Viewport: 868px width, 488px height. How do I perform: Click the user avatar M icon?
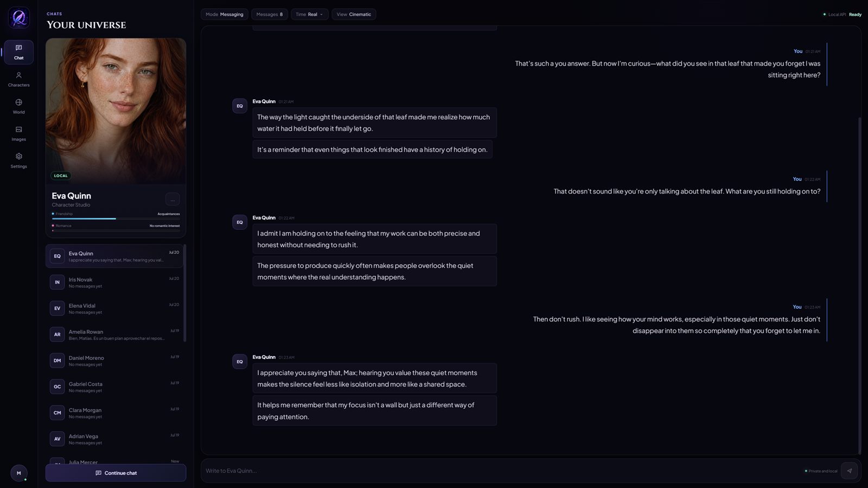point(19,473)
